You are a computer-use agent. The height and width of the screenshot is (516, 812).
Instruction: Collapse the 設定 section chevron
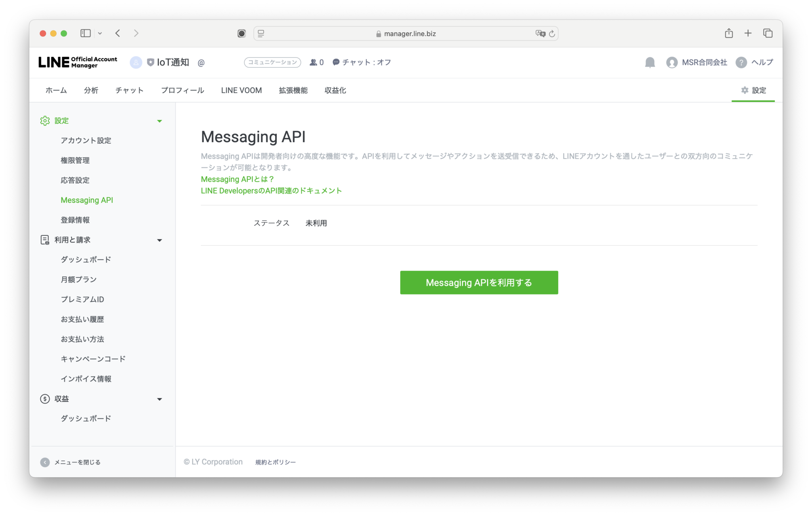(160, 120)
